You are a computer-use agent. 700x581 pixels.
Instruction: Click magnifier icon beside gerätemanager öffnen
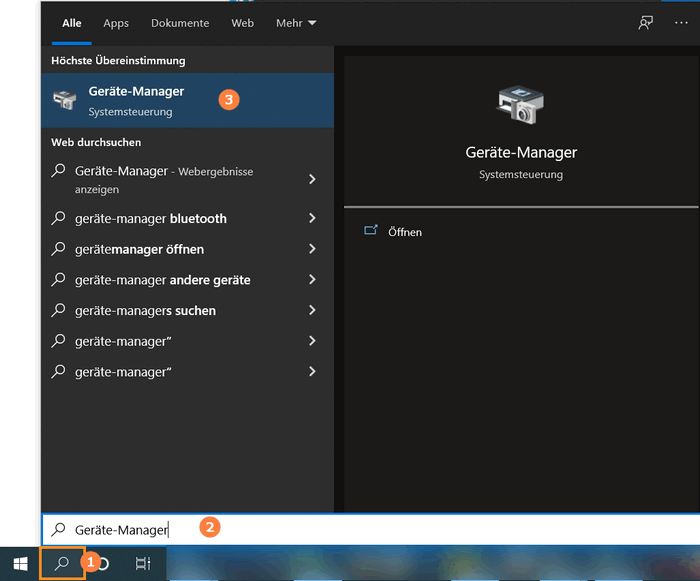pyautogui.click(x=58, y=249)
